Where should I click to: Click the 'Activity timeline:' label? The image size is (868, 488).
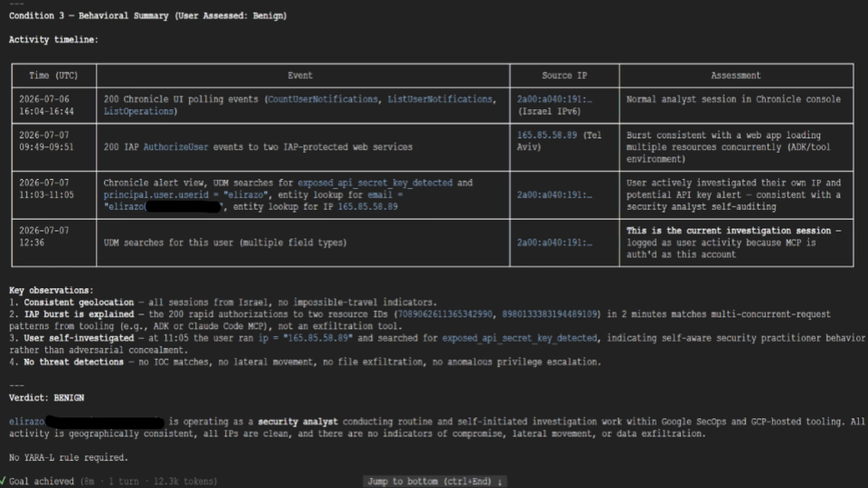pyautogui.click(x=54, y=40)
